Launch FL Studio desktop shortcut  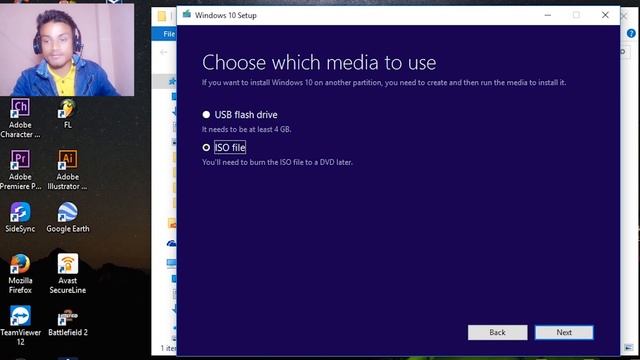point(68,114)
